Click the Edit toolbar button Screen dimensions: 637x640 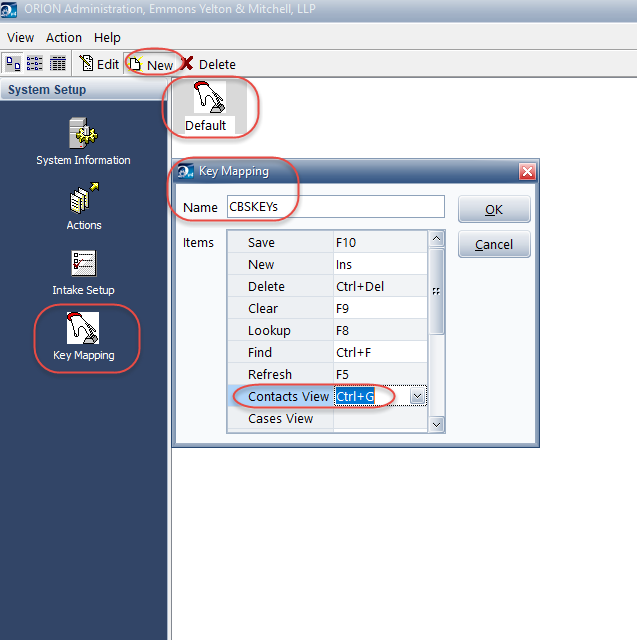(x=98, y=64)
